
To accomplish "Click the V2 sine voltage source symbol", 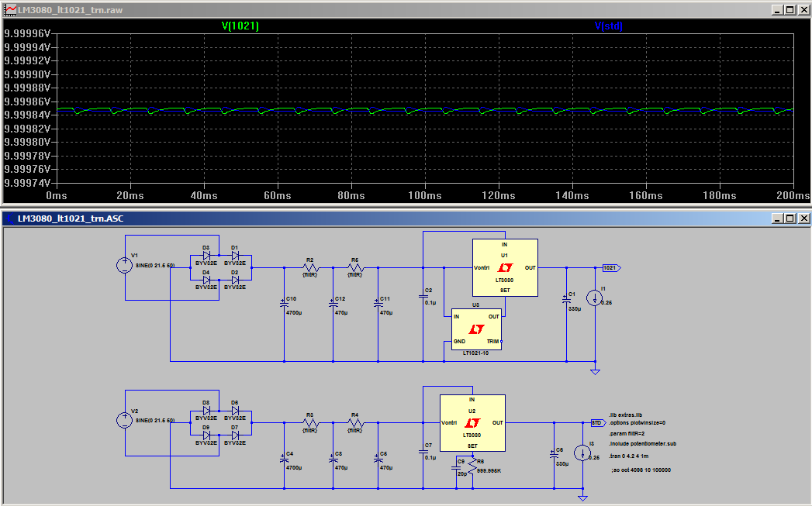I will tap(125, 420).
